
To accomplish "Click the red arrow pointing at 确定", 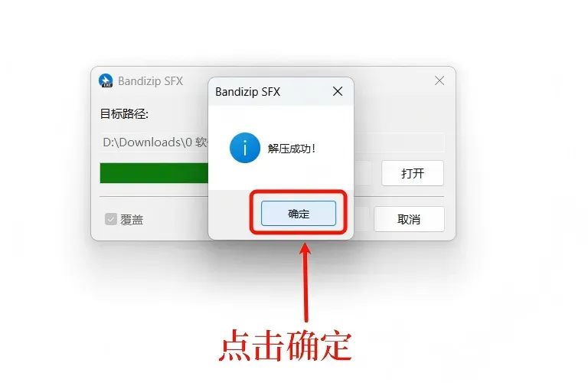I will [x=305, y=282].
